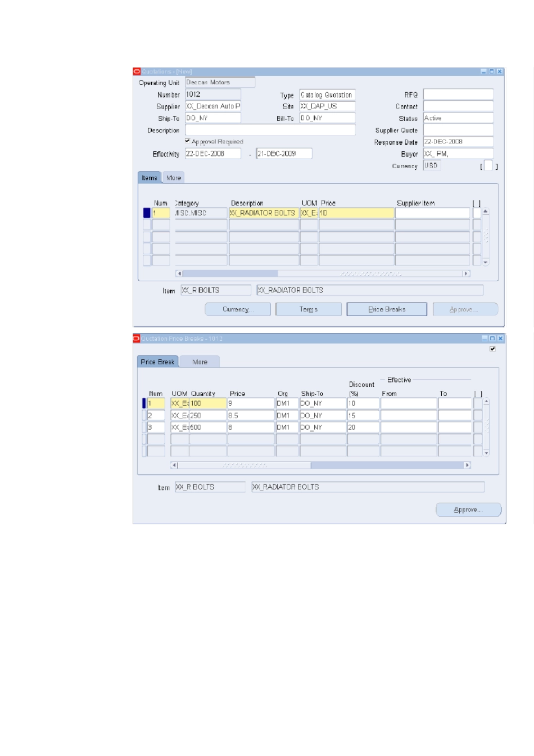Click price break 3 Discount cell 20
The image size is (534, 756).
363,427
